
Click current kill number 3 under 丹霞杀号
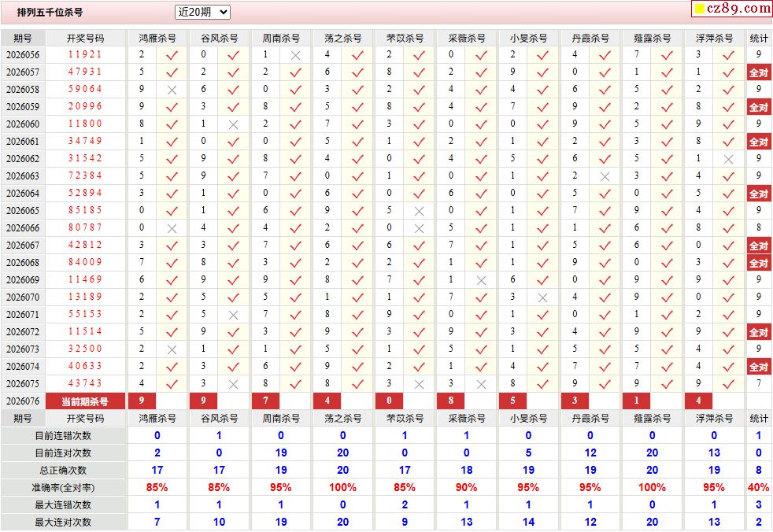point(575,401)
